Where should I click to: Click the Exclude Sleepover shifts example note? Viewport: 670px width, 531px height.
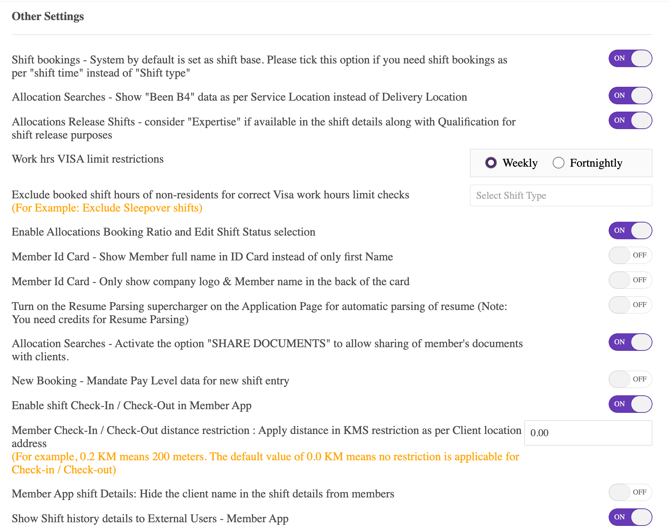(107, 208)
